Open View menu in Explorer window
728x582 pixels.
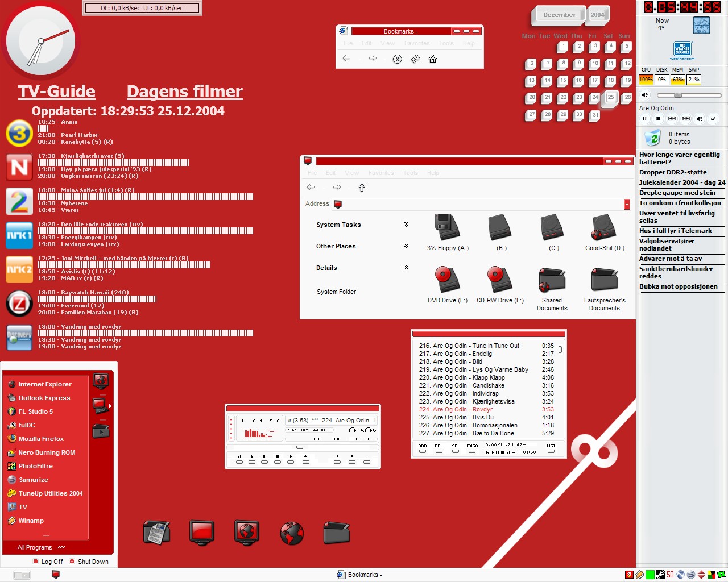pyautogui.click(x=352, y=173)
